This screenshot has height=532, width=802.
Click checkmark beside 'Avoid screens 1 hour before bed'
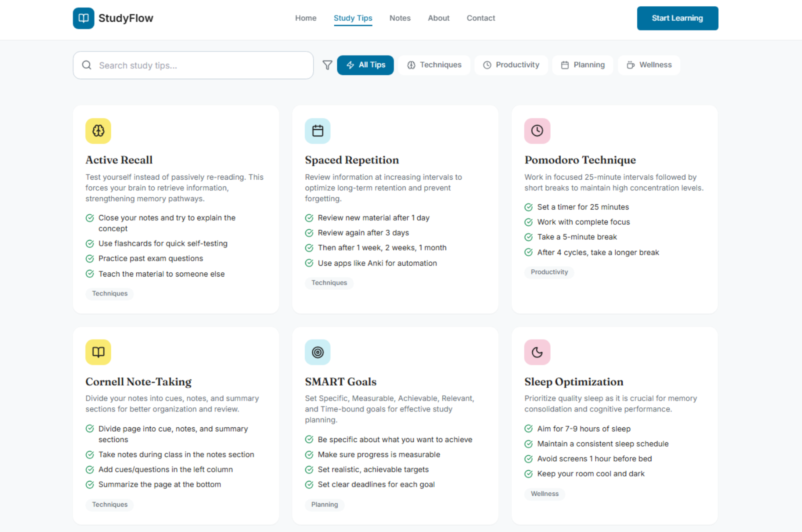click(x=529, y=459)
